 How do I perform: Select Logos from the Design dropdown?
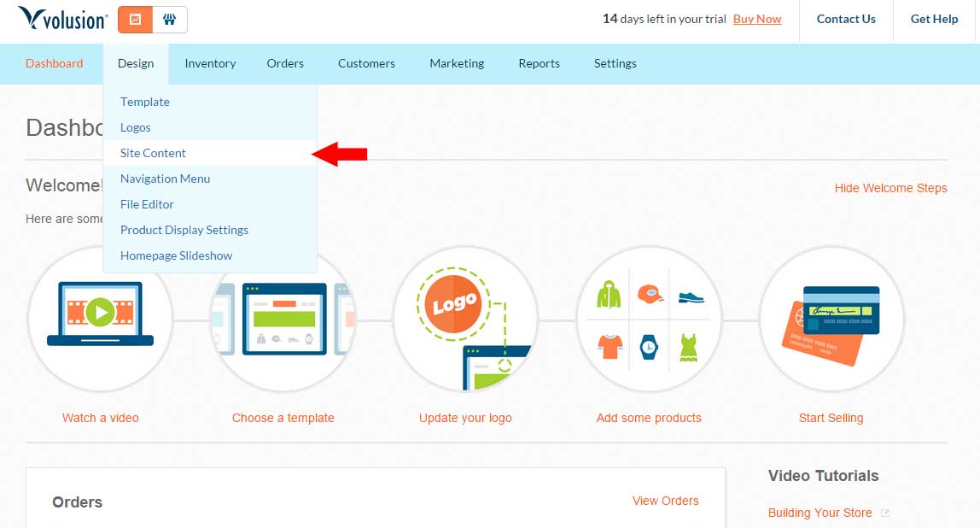tap(210, 127)
